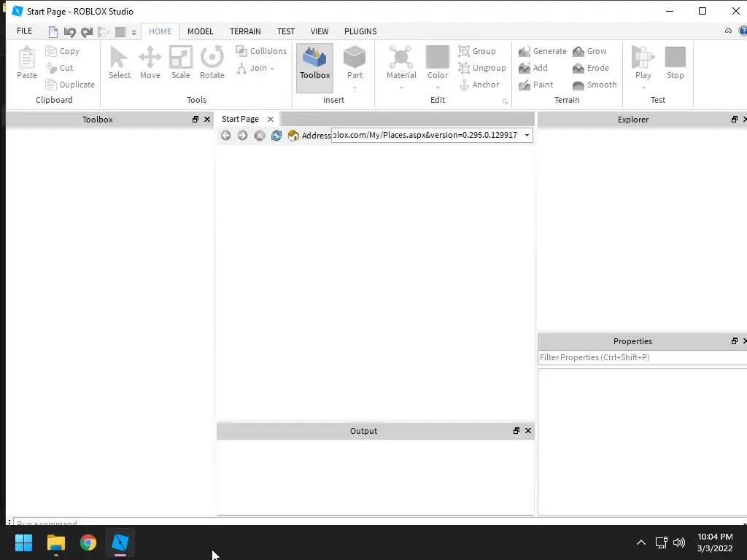Click inside the Address URL field

tap(425, 135)
